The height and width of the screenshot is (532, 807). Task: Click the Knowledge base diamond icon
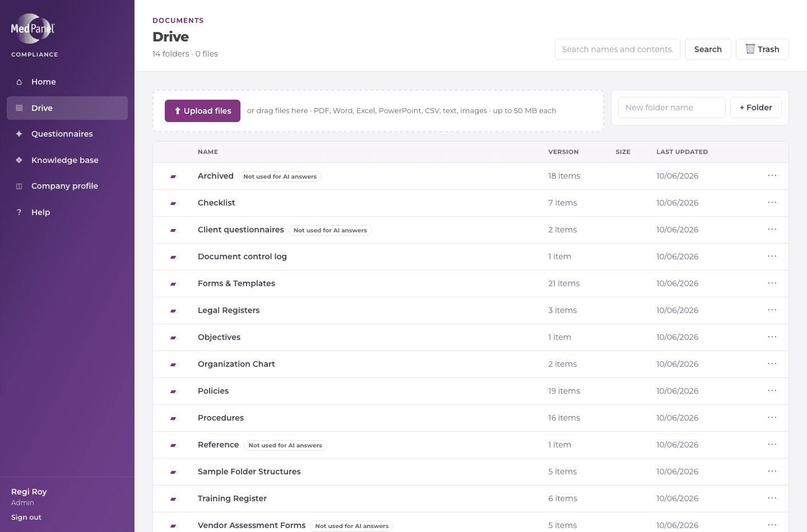click(19, 160)
